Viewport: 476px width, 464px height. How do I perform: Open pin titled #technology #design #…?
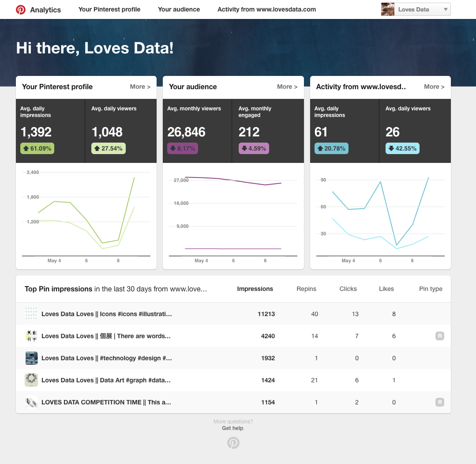click(x=107, y=358)
